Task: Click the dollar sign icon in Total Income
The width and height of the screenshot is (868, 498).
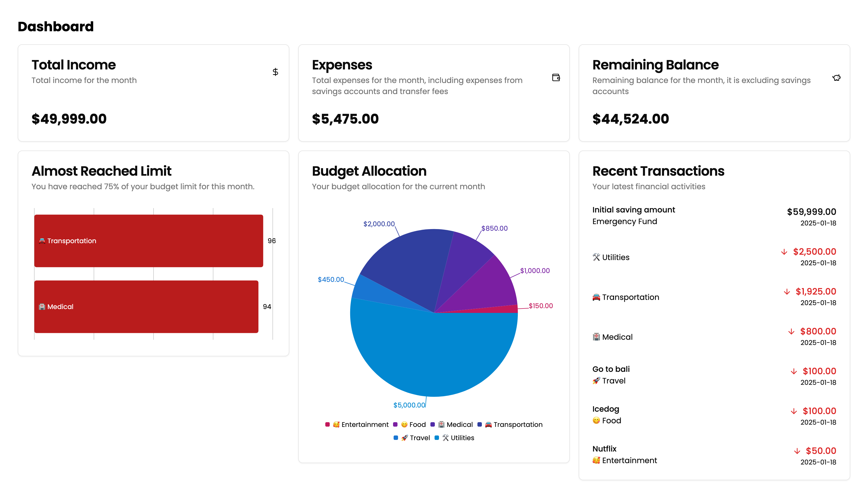Action: [275, 72]
